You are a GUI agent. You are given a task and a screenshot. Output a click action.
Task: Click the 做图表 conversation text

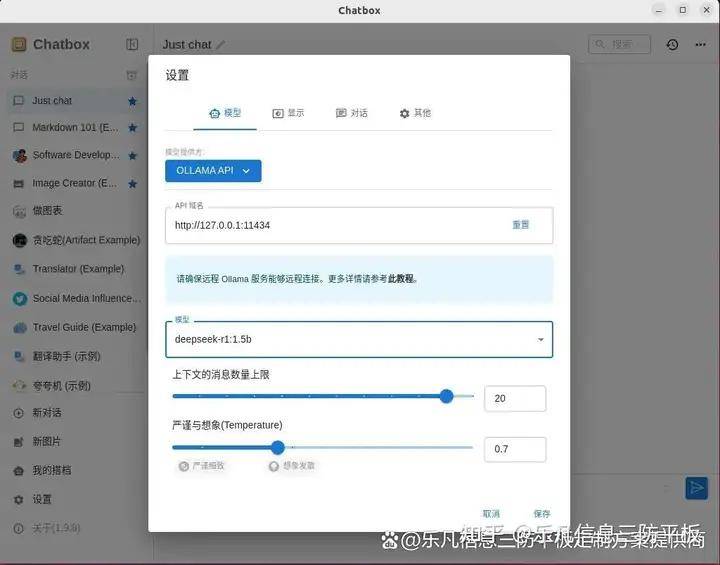click(x=47, y=211)
